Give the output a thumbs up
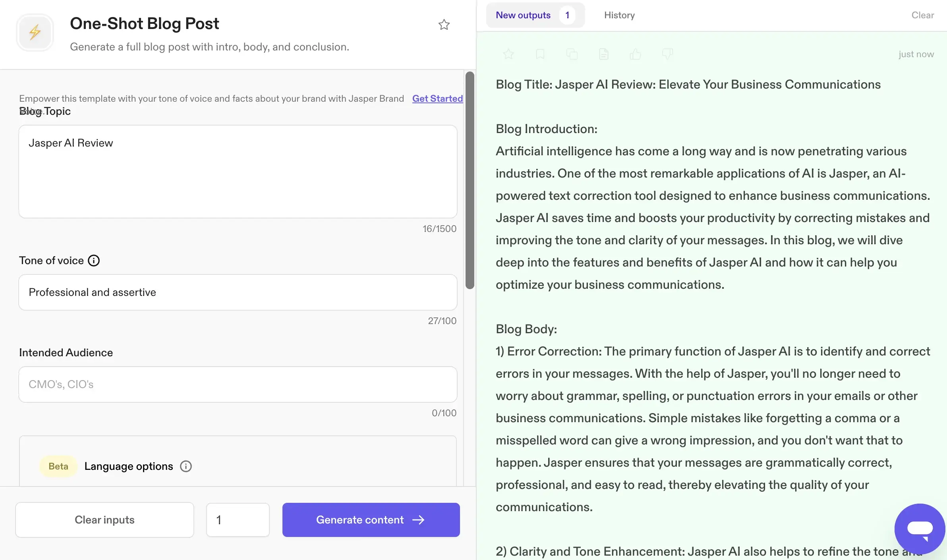947x560 pixels. (635, 54)
